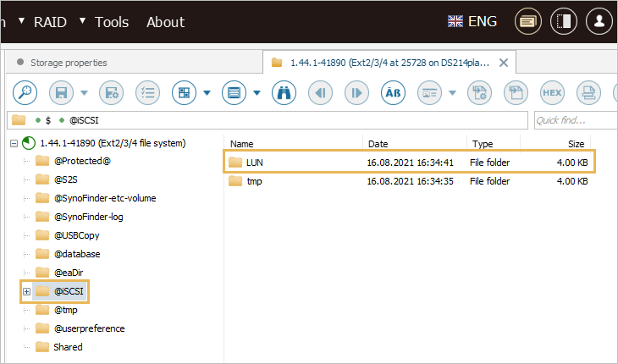
Task: Click the Quick find input field
Action: [574, 120]
